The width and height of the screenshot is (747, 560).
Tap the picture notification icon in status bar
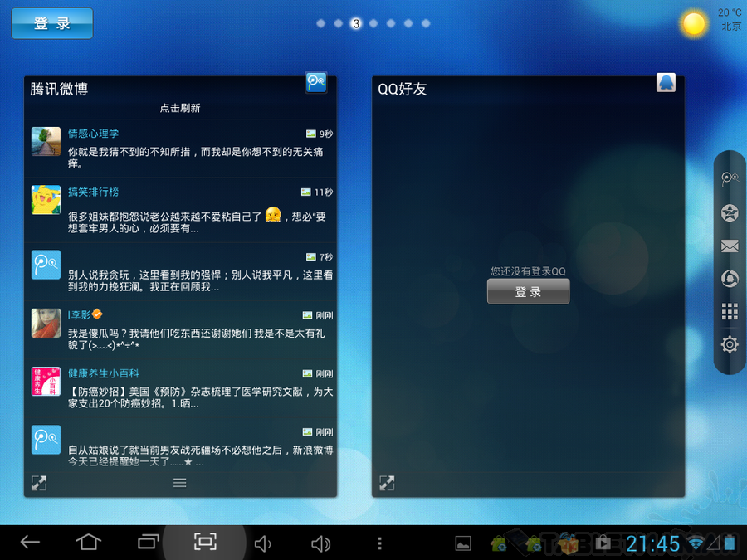pos(463,543)
